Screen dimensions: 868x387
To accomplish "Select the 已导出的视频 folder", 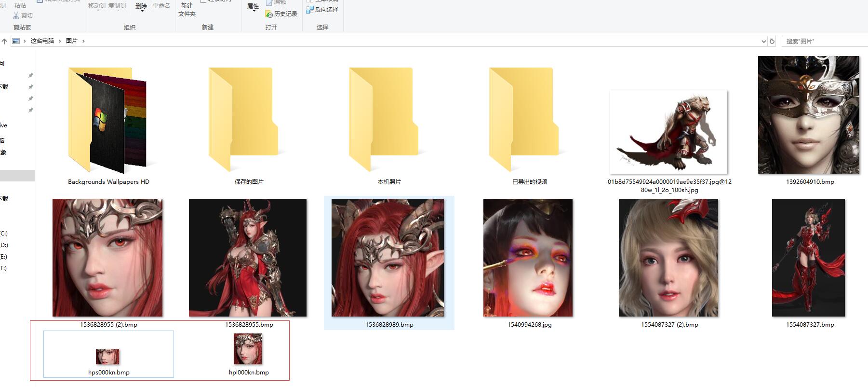I will pyautogui.click(x=529, y=125).
